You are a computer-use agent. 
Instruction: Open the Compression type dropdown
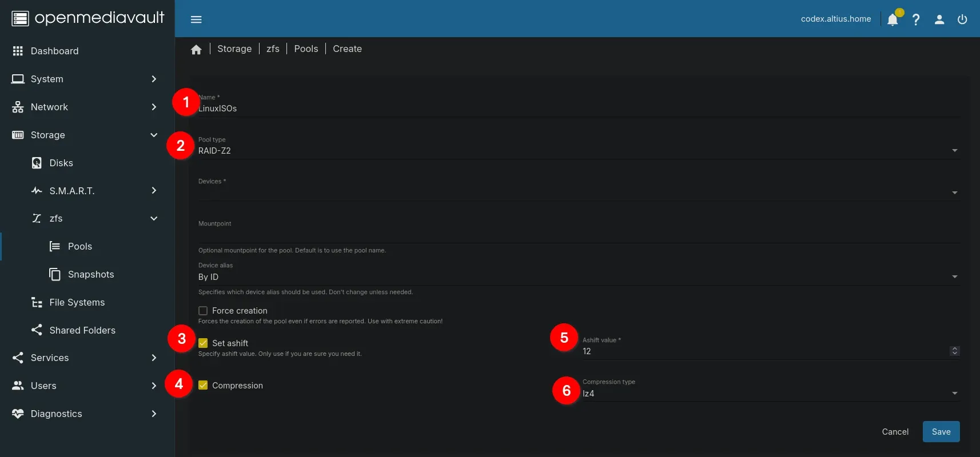click(x=771, y=394)
